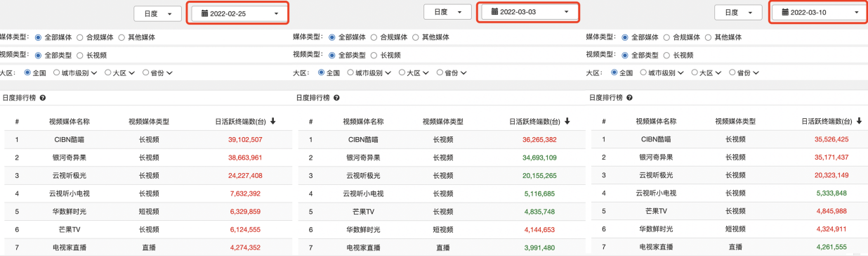This screenshot has height=256, width=868.
Task: Open the 2022-03-03 date picker
Action: pyautogui.click(x=530, y=12)
